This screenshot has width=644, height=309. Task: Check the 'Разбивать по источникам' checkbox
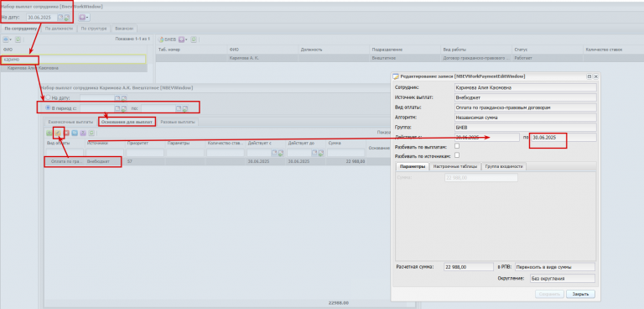pyautogui.click(x=457, y=155)
